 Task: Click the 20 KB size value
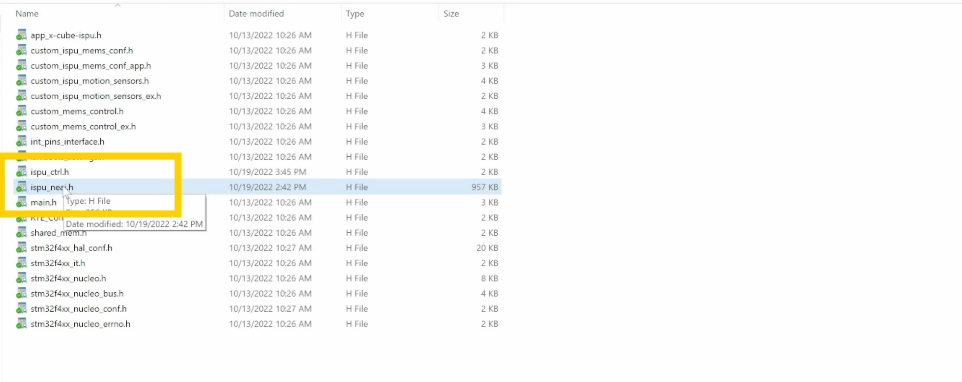(x=487, y=248)
